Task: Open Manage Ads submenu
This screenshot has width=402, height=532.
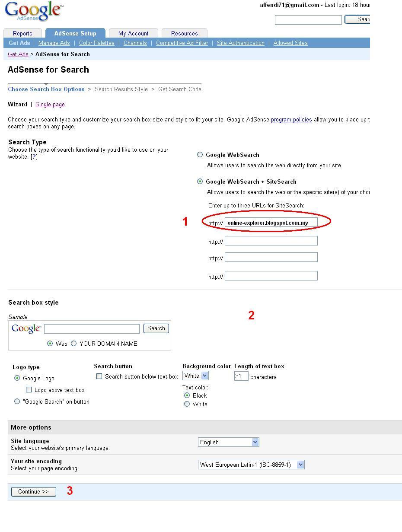Action: [x=54, y=43]
